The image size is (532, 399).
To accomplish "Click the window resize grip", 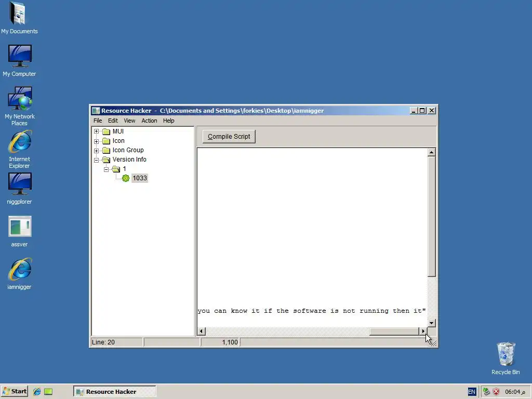I will (x=433, y=343).
